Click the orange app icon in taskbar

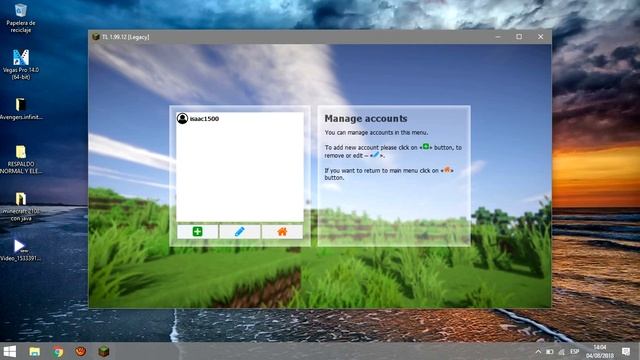(x=81, y=351)
